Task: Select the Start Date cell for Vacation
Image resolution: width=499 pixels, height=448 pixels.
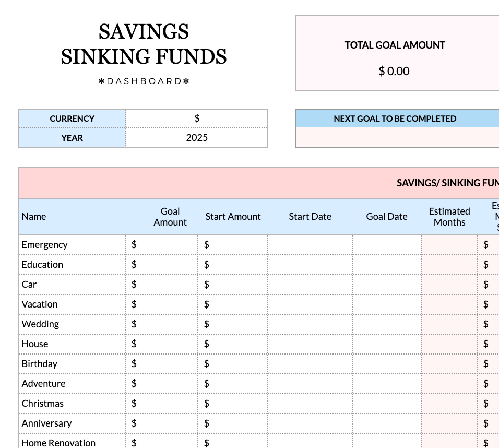Action: pyautogui.click(x=310, y=304)
